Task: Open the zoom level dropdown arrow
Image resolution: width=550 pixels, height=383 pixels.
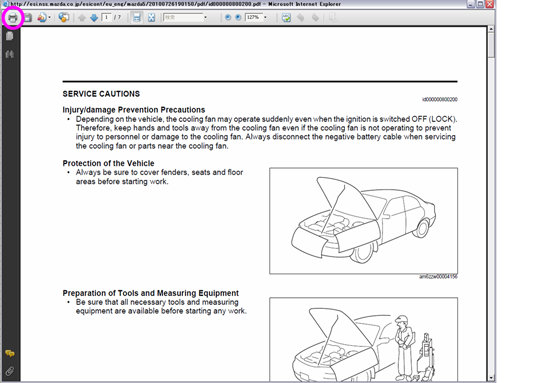Action: coord(265,17)
